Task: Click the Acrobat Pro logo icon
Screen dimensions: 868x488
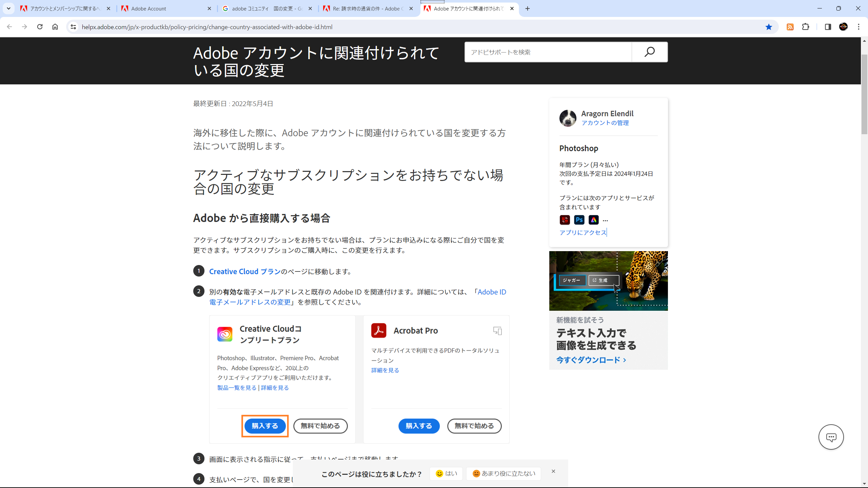Action: pos(379,330)
